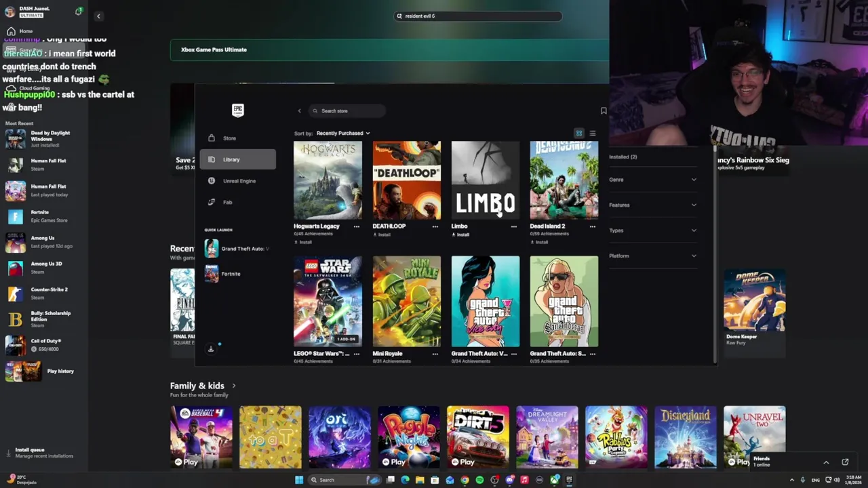
Task: Open the Windows Start menu
Action: (x=299, y=480)
